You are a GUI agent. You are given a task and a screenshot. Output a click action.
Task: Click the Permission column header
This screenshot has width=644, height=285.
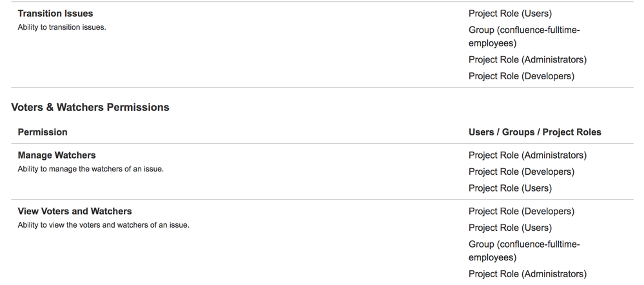point(43,132)
